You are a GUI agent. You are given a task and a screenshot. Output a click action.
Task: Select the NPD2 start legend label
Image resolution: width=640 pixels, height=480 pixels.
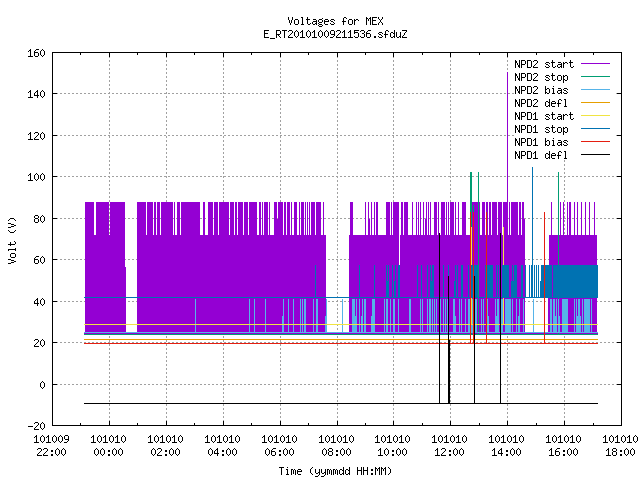(544, 64)
